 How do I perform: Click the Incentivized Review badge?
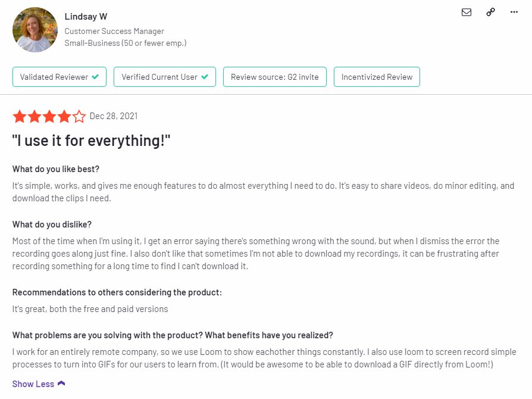click(377, 77)
